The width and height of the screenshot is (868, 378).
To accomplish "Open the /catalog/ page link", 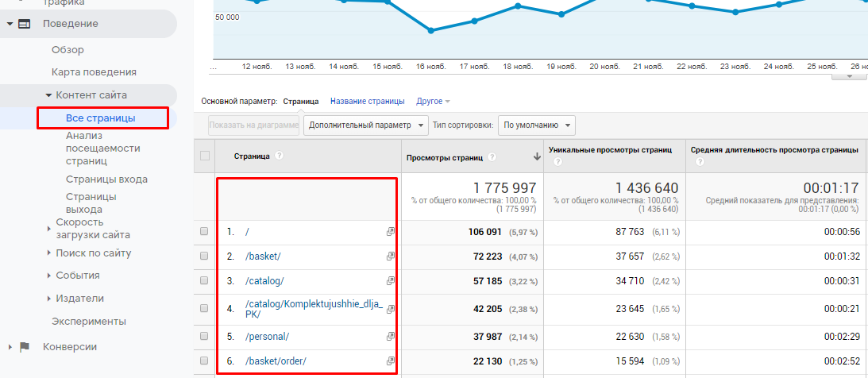I will pos(264,280).
